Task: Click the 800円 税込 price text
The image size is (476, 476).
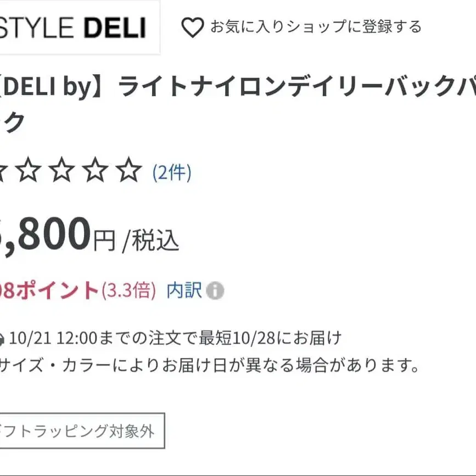Action: click(x=89, y=236)
